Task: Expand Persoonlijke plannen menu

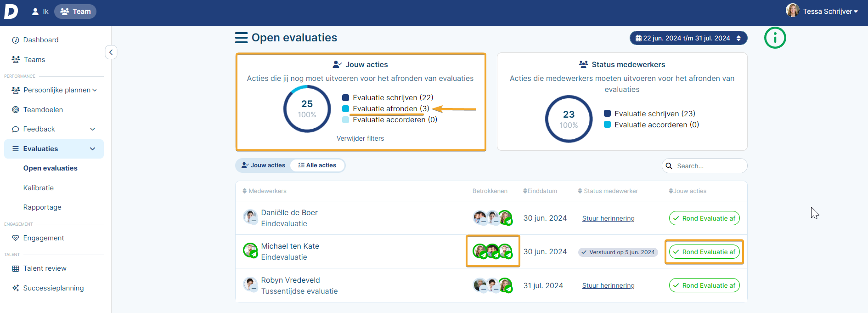Action: (x=54, y=90)
